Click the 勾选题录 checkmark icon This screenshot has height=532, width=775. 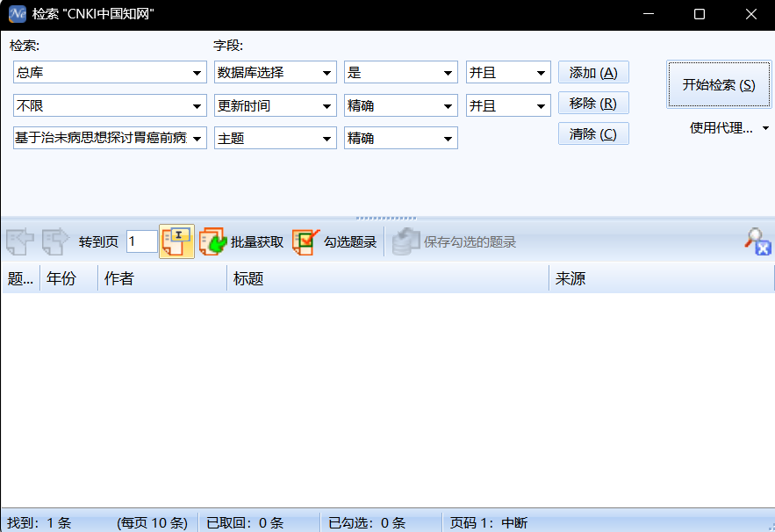coord(306,241)
